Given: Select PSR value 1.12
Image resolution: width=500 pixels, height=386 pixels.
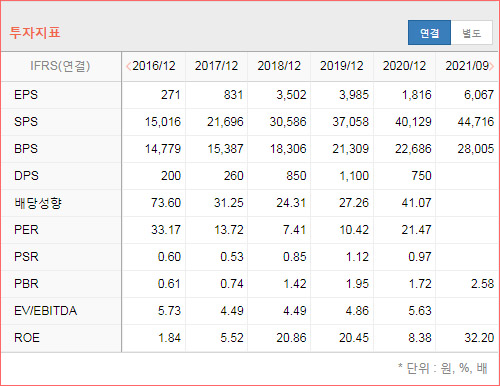Looking at the screenshot, I should (357, 257).
